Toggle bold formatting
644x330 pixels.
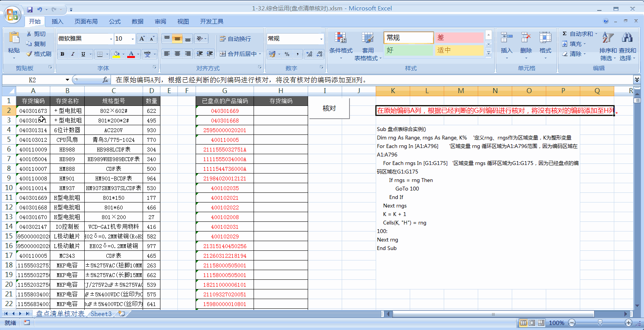point(62,54)
